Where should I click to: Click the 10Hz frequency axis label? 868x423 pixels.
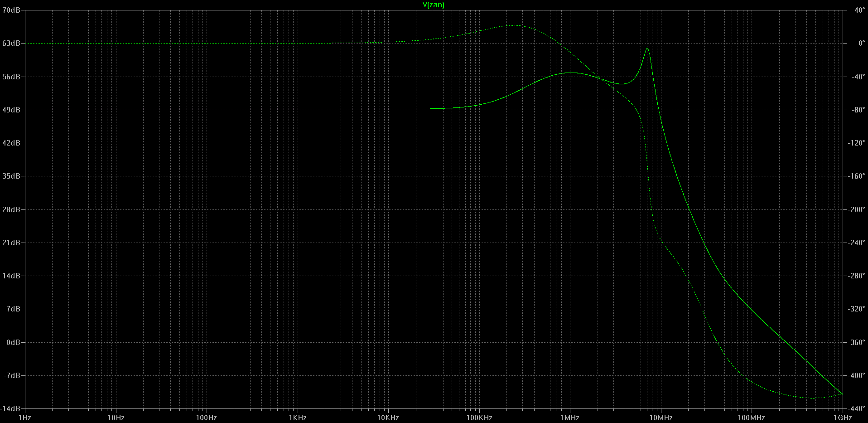click(x=116, y=418)
